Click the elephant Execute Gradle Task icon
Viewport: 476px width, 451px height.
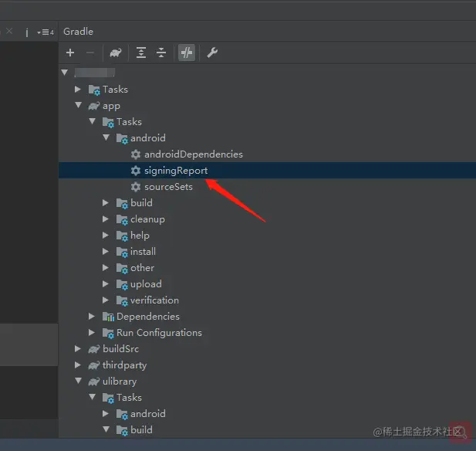click(x=116, y=53)
